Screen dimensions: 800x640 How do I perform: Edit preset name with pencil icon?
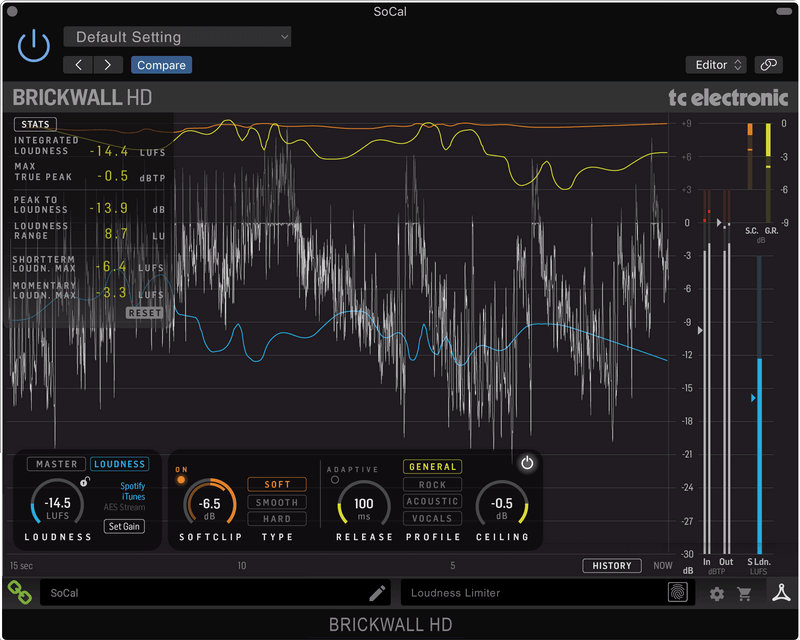[377, 593]
